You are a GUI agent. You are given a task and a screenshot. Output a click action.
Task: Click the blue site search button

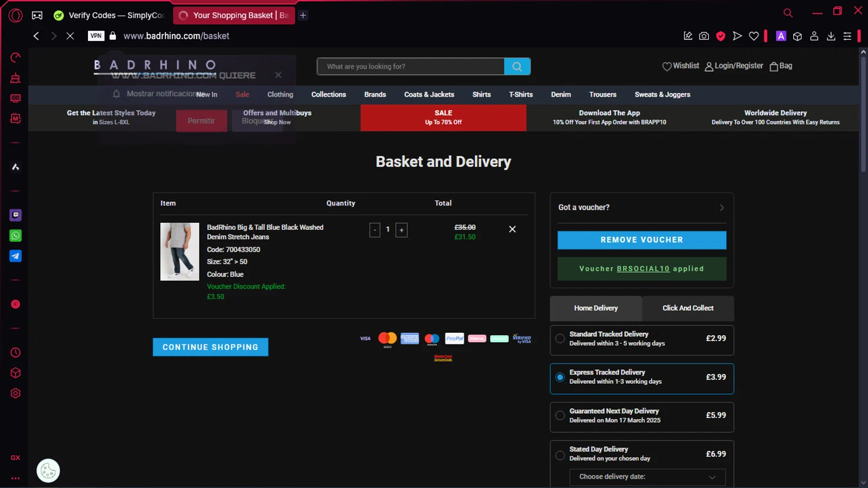(517, 67)
